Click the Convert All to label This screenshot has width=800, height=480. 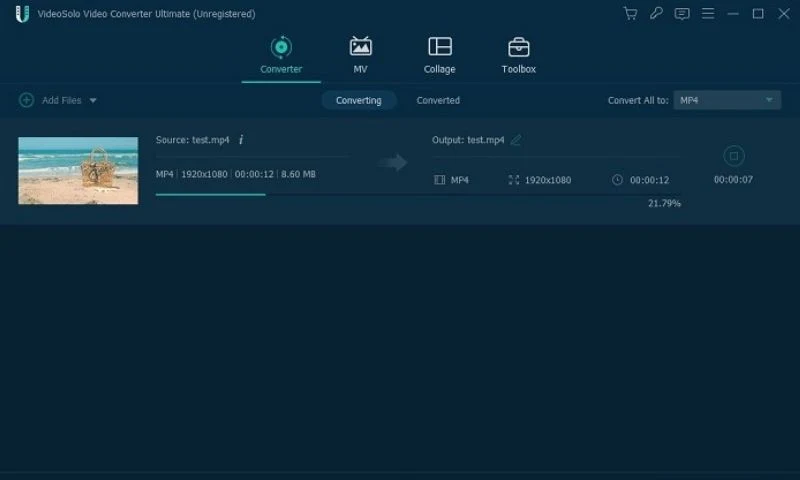[638, 100]
